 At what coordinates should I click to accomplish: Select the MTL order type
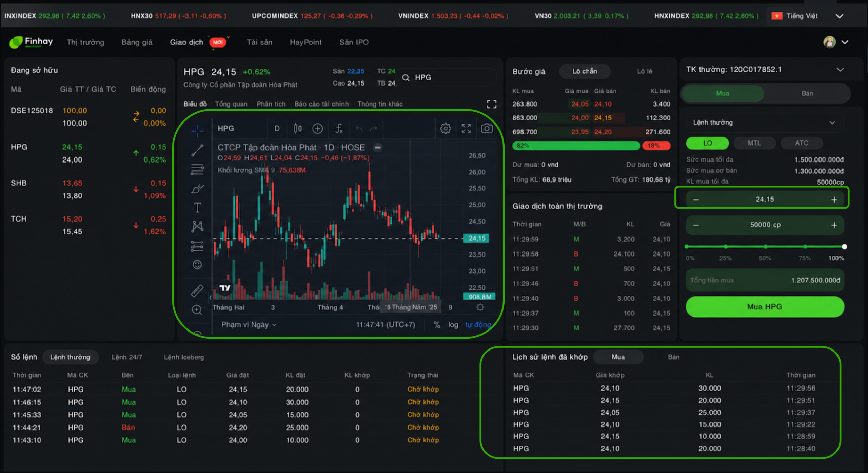[754, 143]
